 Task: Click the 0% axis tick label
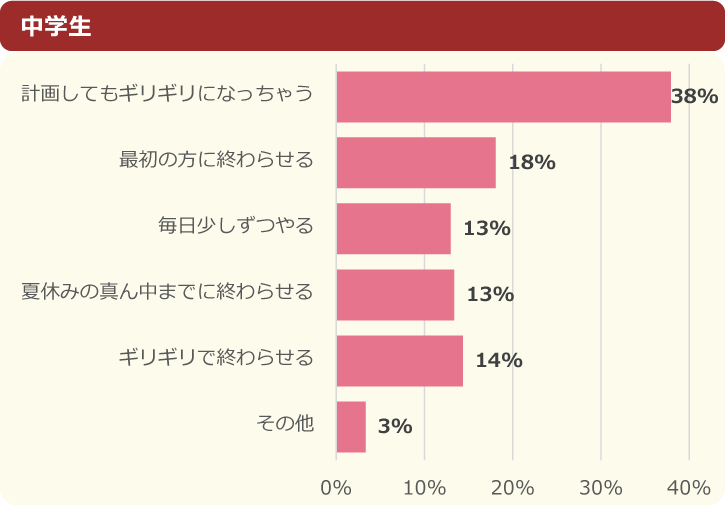pos(336,488)
